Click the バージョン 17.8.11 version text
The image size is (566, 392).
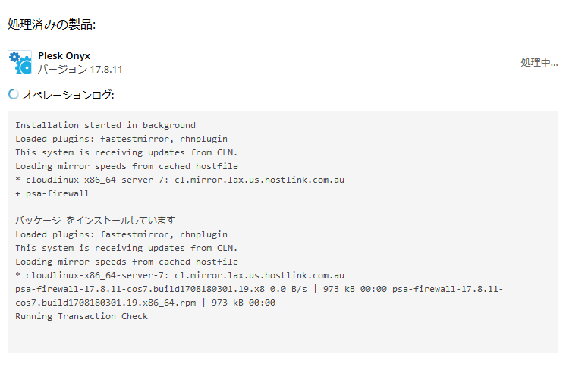[80, 70]
